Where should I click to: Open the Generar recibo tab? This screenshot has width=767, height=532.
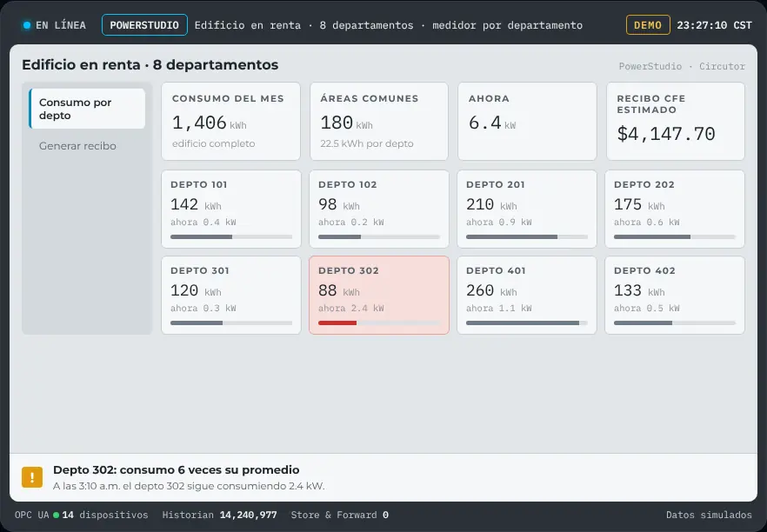click(87, 146)
